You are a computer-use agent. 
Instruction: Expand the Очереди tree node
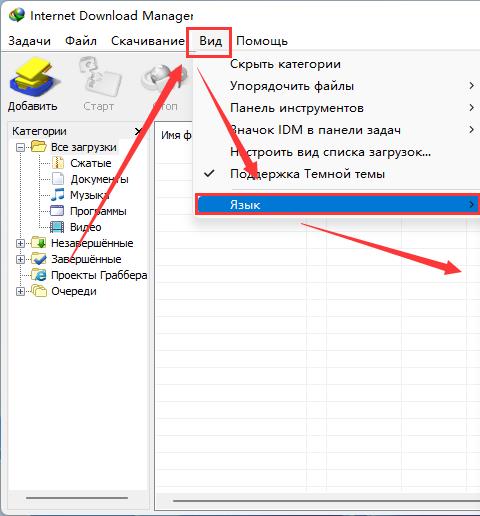tap(20, 291)
